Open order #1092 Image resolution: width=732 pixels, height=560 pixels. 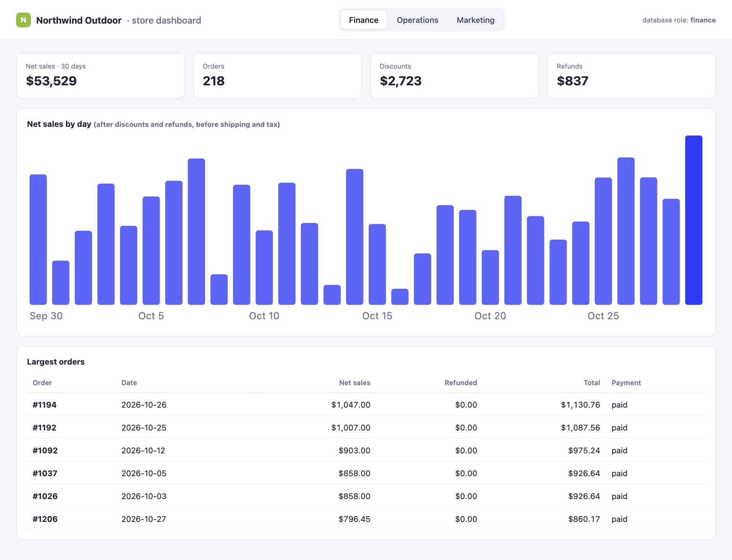pos(45,451)
